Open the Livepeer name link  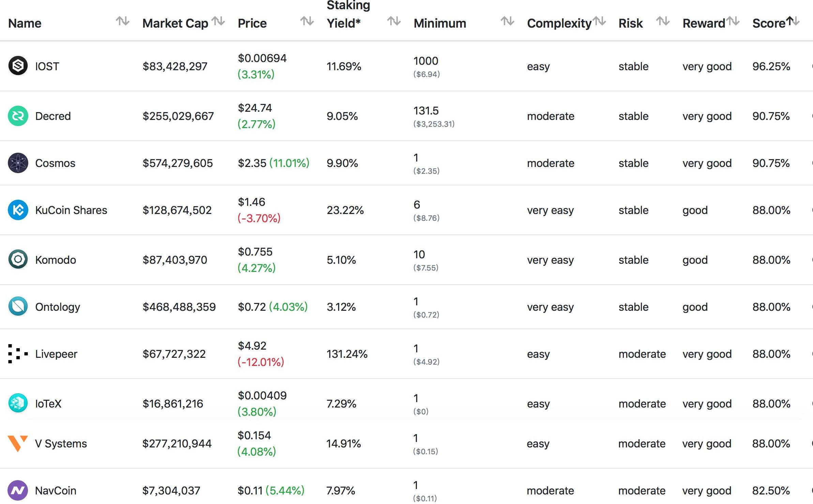[x=56, y=354]
